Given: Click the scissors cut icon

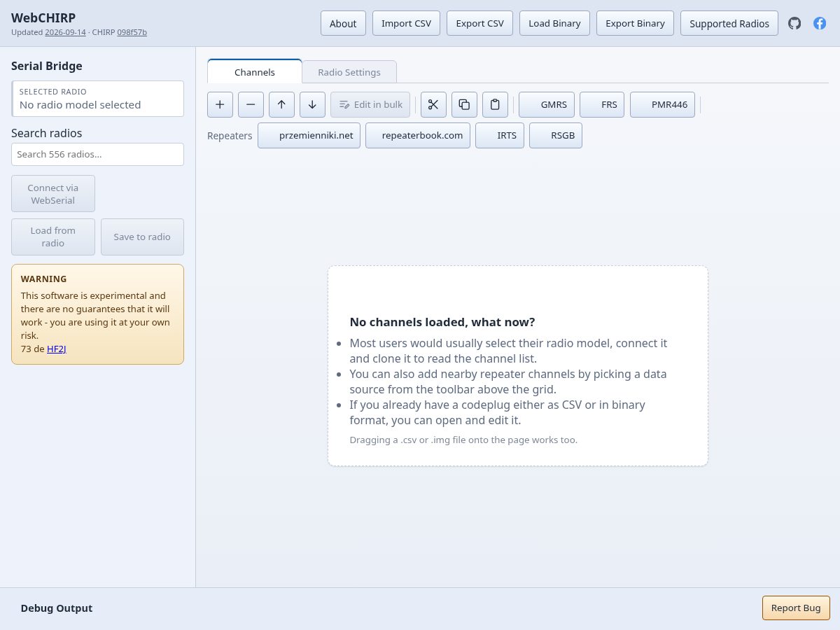Looking at the screenshot, I should (433, 104).
